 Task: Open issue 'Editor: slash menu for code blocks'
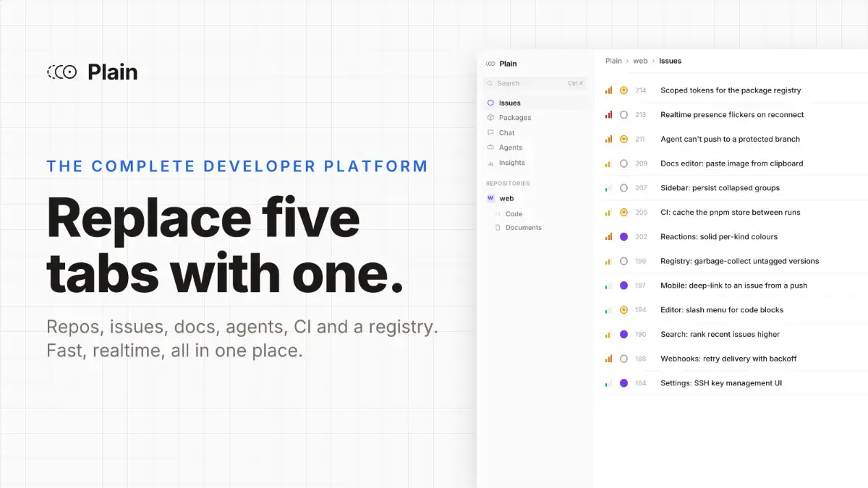click(x=722, y=309)
